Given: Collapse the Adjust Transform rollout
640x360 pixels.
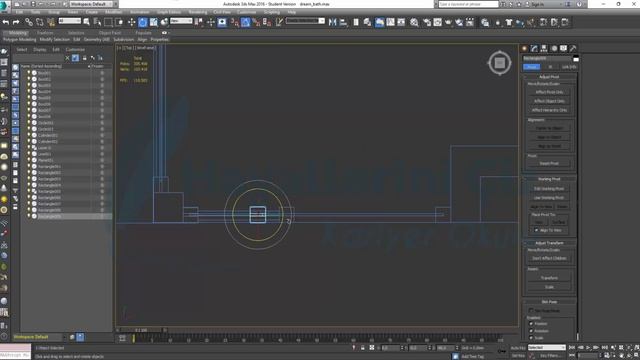Looking at the screenshot, I should pyautogui.click(x=549, y=243).
